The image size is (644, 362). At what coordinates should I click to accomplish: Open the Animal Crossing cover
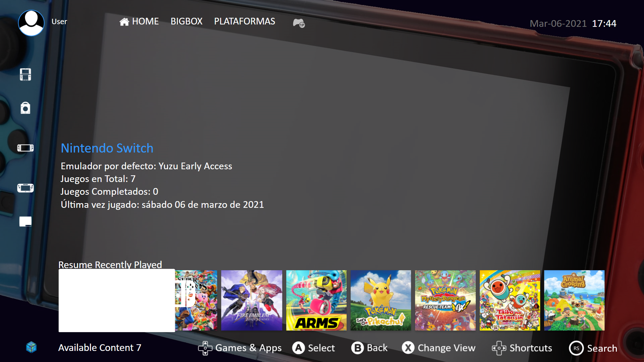(x=574, y=300)
